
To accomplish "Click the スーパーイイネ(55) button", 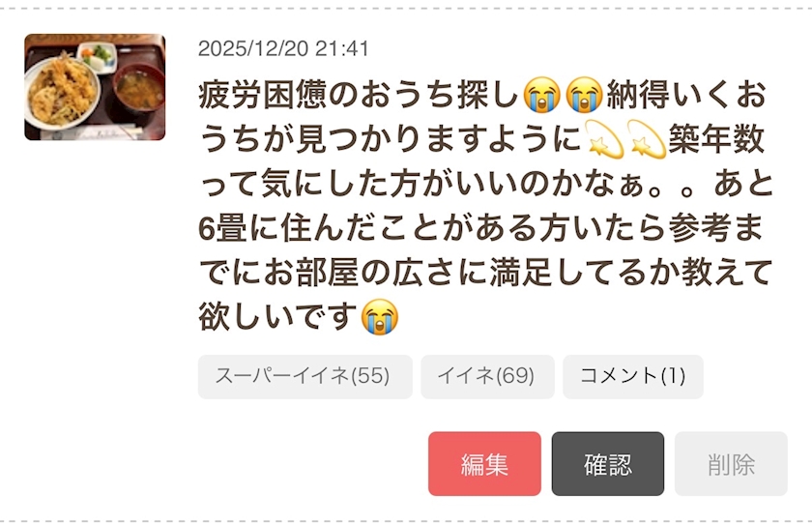I will (x=305, y=376).
